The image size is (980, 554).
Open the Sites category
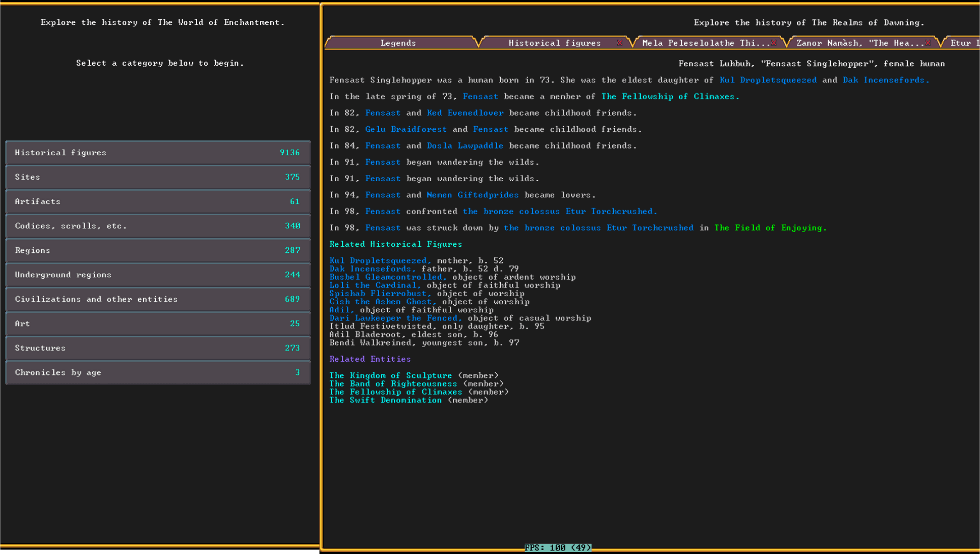point(158,177)
